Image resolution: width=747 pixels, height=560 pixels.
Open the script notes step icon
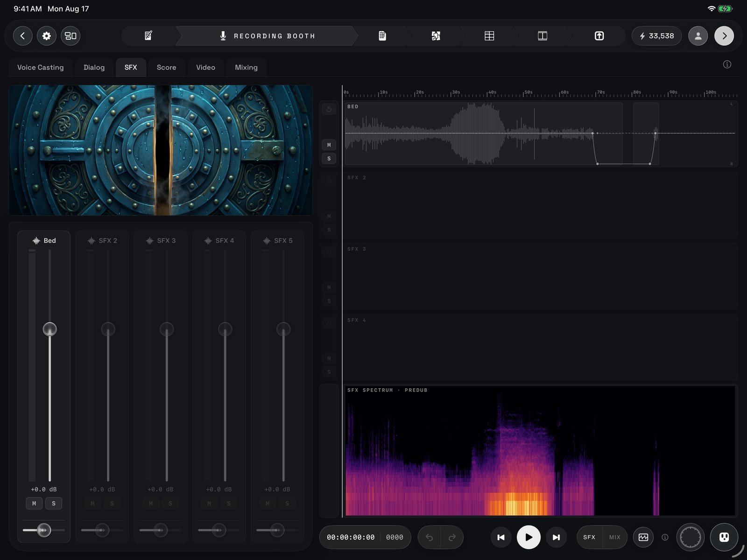(148, 36)
